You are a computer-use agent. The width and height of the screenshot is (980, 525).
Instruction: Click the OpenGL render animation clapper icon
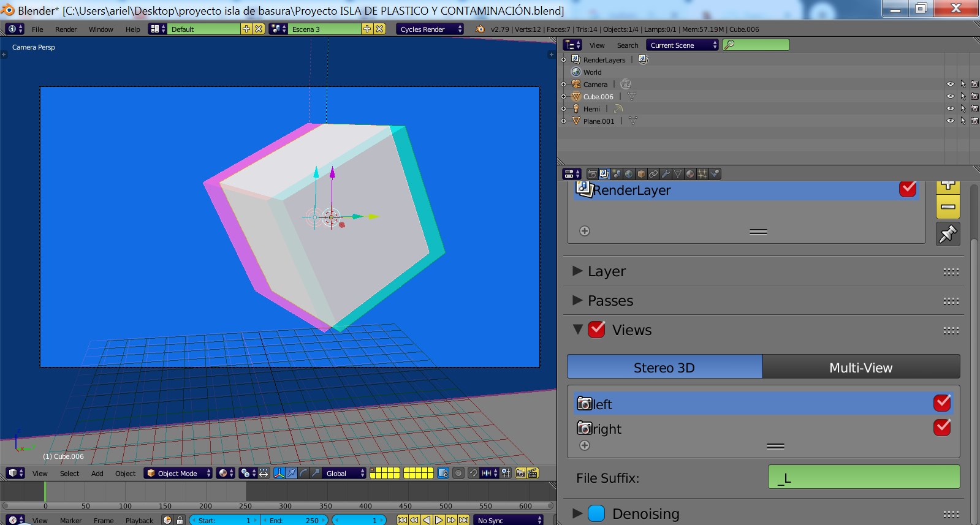(533, 473)
